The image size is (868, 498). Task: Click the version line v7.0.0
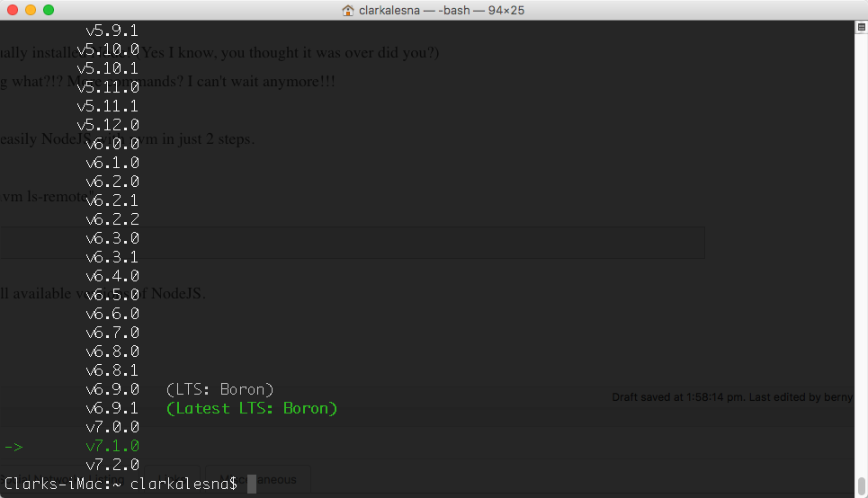(x=112, y=427)
